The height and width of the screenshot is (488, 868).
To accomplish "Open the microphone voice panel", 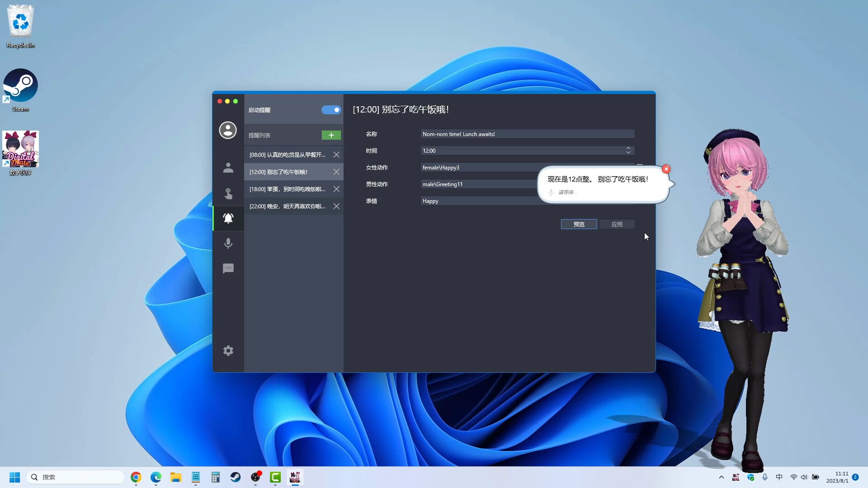I will (x=228, y=244).
